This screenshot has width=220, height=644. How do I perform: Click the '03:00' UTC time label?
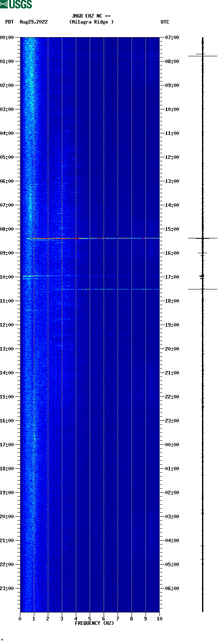pos(172,517)
